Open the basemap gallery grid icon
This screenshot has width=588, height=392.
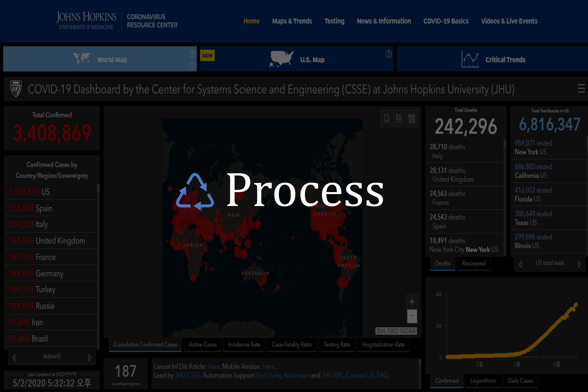point(411,118)
